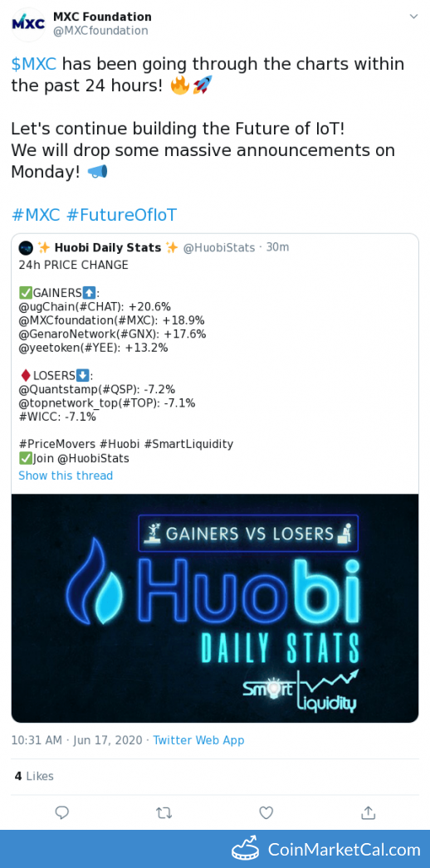This screenshot has width=430, height=868.
Task: Open the share tweet icon
Action: pyautogui.click(x=368, y=812)
